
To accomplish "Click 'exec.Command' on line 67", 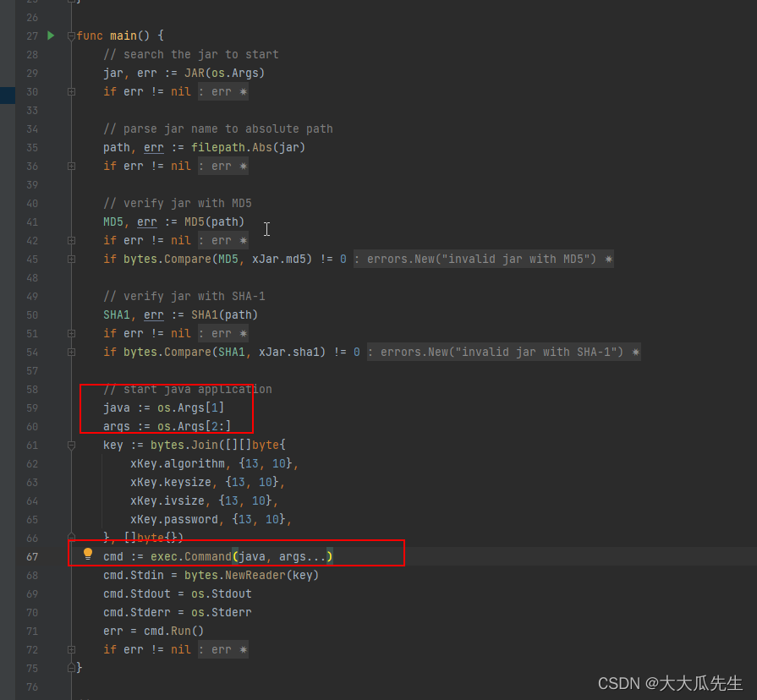I will [x=191, y=557].
